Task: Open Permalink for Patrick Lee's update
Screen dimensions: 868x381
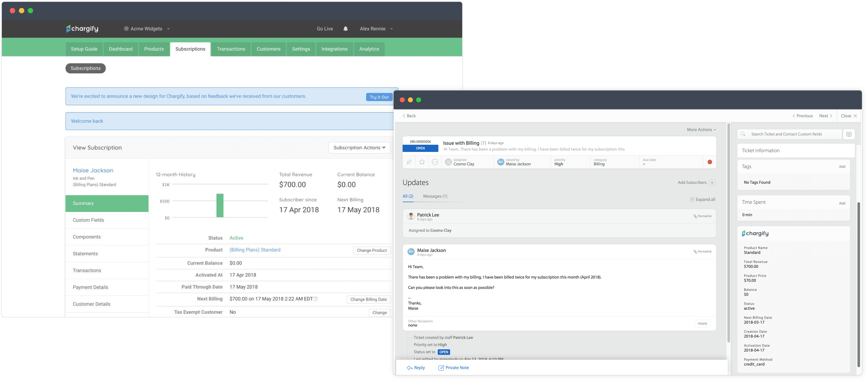Action: click(x=702, y=216)
